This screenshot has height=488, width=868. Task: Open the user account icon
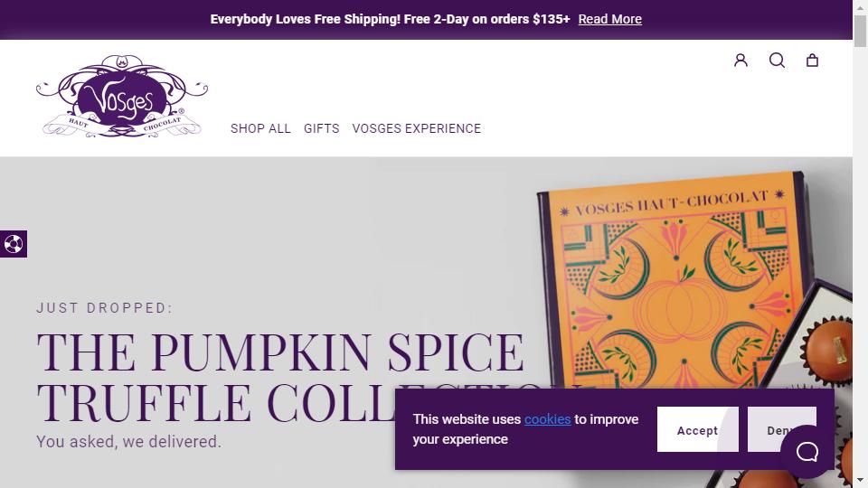pyautogui.click(x=741, y=61)
